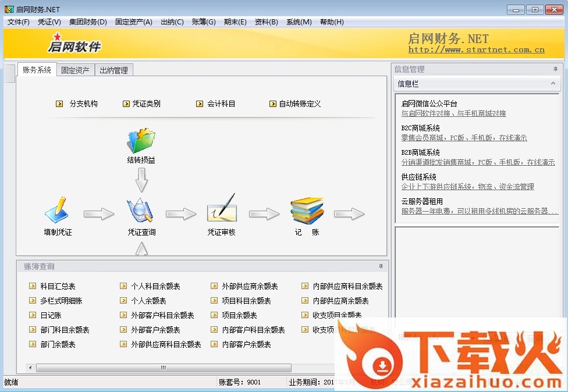Click the arrow icon beside 个人余额表
Screen dimensions: 568x392
(123, 301)
